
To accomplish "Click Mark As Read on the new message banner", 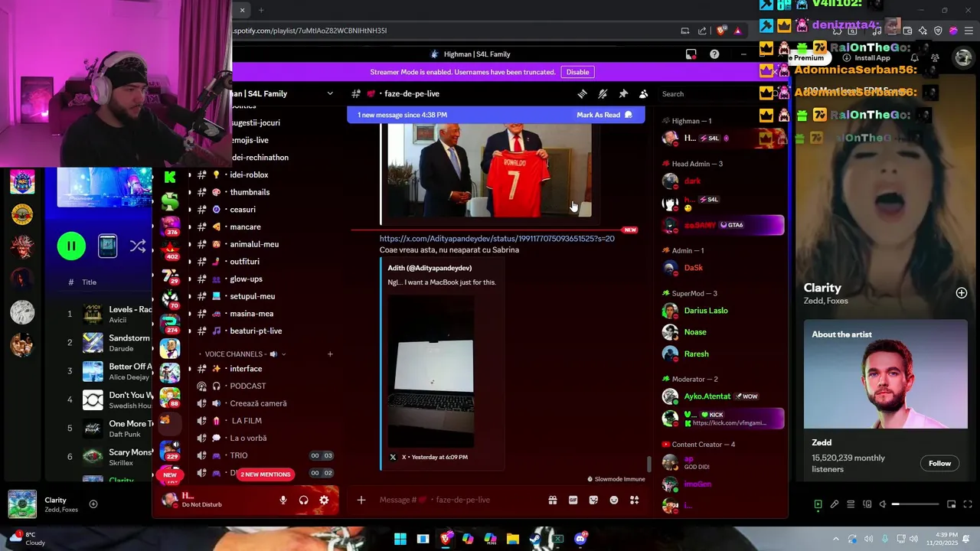I will pos(605,115).
